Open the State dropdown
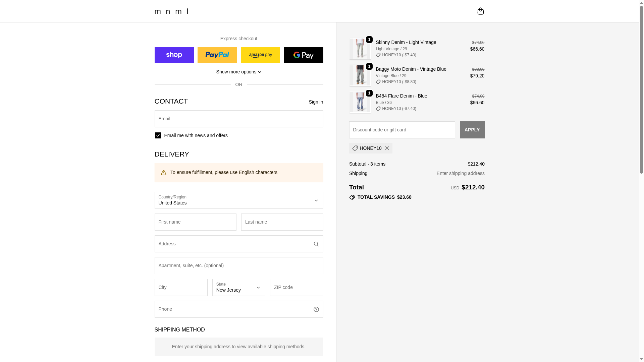The width and height of the screenshot is (644, 362). [238, 288]
